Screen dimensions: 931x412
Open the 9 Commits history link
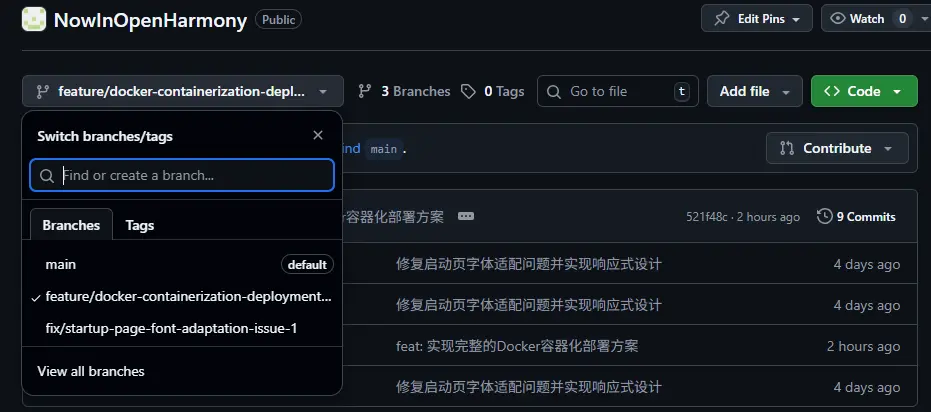[865, 216]
